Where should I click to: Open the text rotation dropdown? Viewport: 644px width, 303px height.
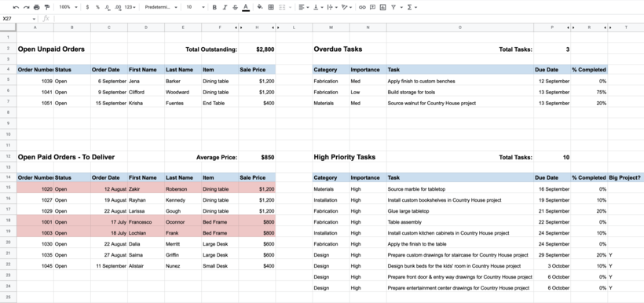coord(346,7)
